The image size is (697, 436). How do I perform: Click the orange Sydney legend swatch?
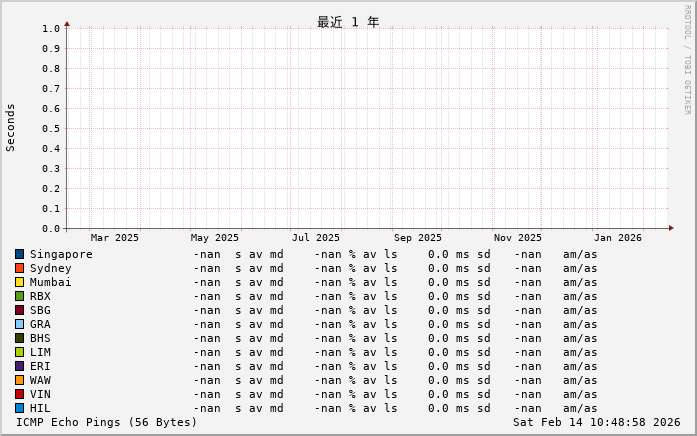[x=19, y=268]
